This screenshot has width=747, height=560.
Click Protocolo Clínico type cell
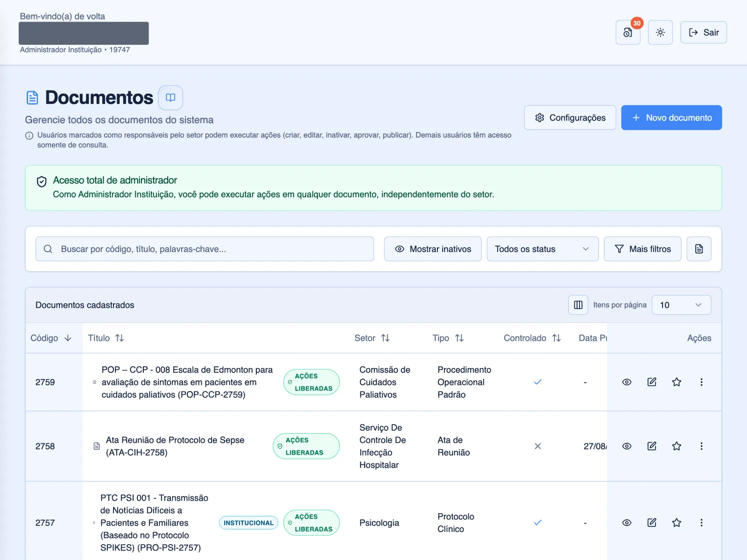(456, 523)
